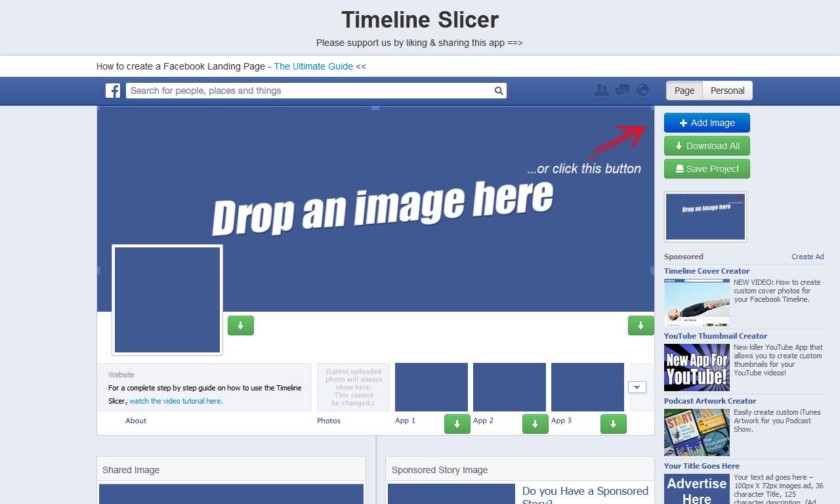Click the search magnifier icon

click(499, 91)
